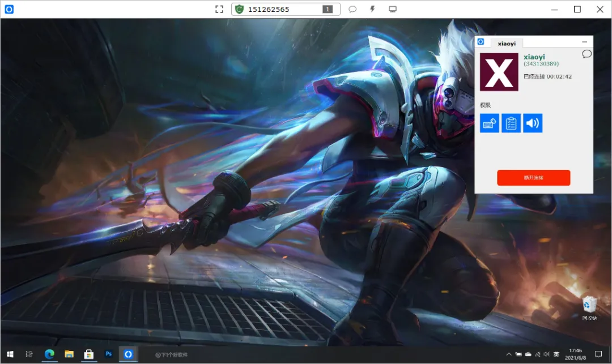Toggle fullscreen mode icon in top toolbar

tap(219, 10)
